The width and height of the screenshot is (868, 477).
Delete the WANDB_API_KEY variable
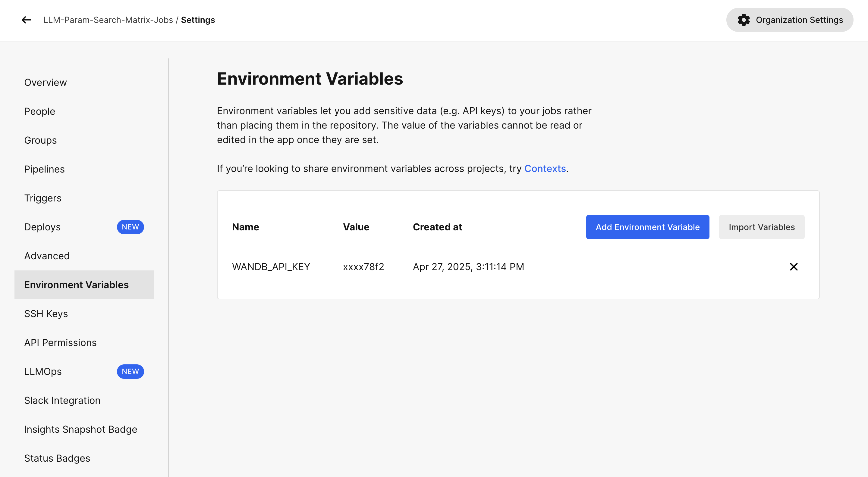[794, 267]
